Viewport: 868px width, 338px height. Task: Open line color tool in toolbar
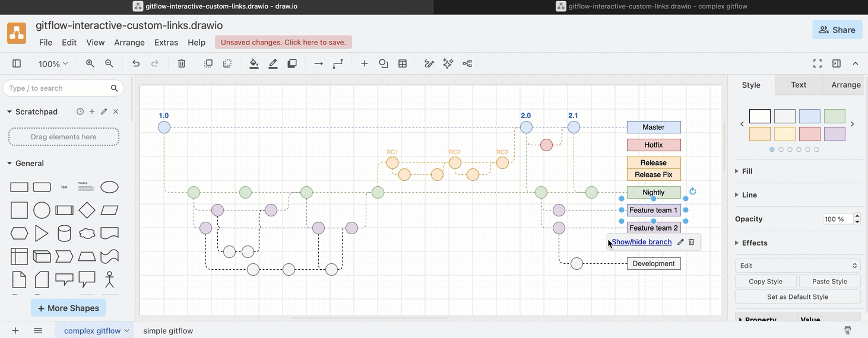pyautogui.click(x=273, y=63)
